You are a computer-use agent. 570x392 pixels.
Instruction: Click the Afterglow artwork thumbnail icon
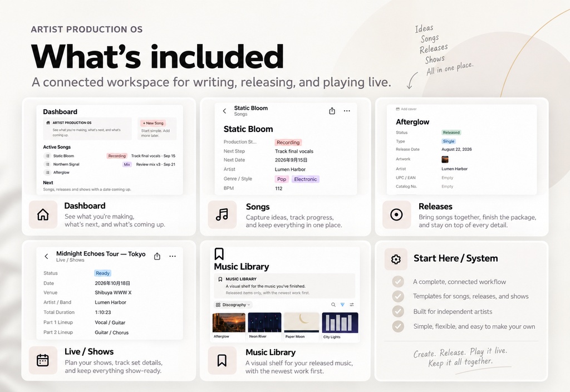(445, 159)
